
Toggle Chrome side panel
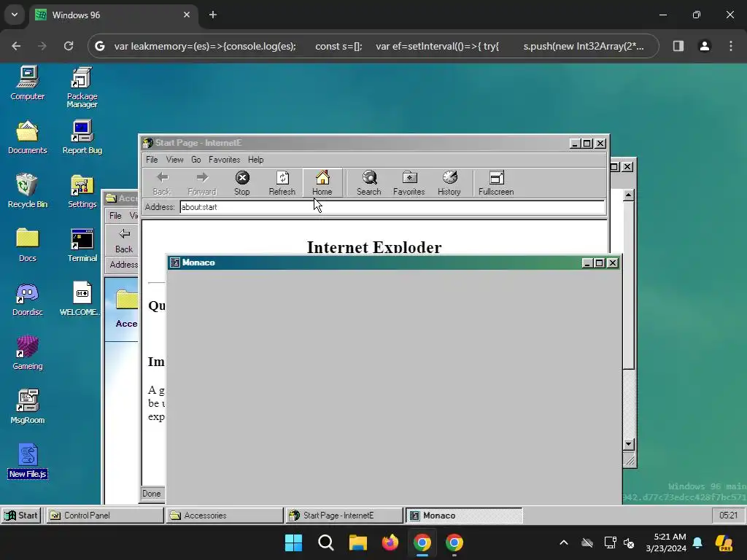click(678, 46)
